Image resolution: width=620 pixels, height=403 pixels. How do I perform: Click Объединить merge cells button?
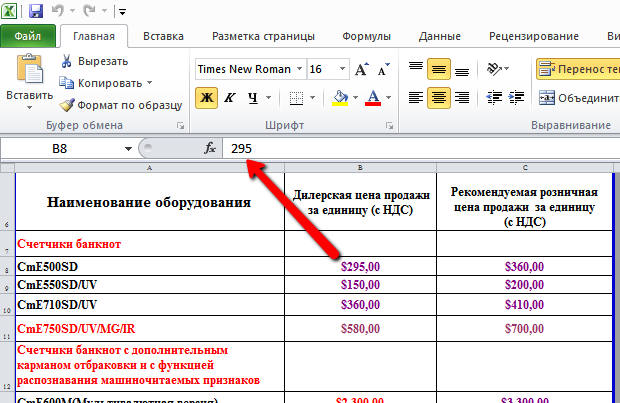[578, 98]
